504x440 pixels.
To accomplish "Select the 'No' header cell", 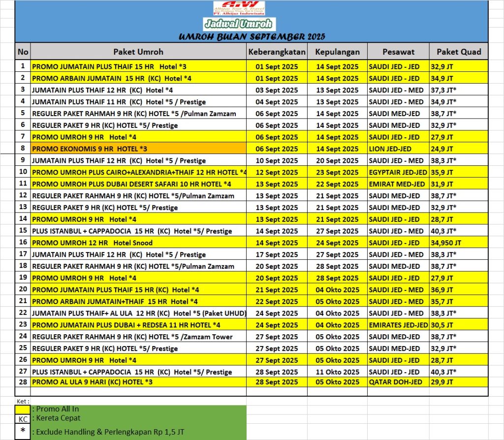I will [x=23, y=52].
